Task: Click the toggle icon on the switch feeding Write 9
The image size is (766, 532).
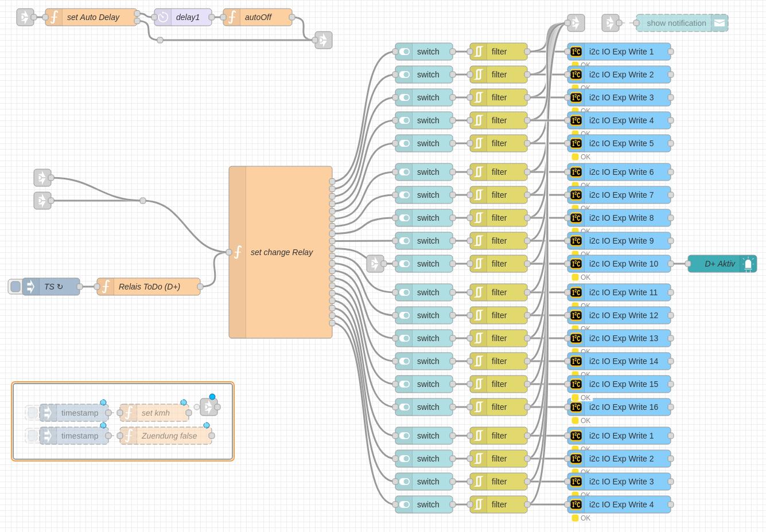Action: (404, 241)
